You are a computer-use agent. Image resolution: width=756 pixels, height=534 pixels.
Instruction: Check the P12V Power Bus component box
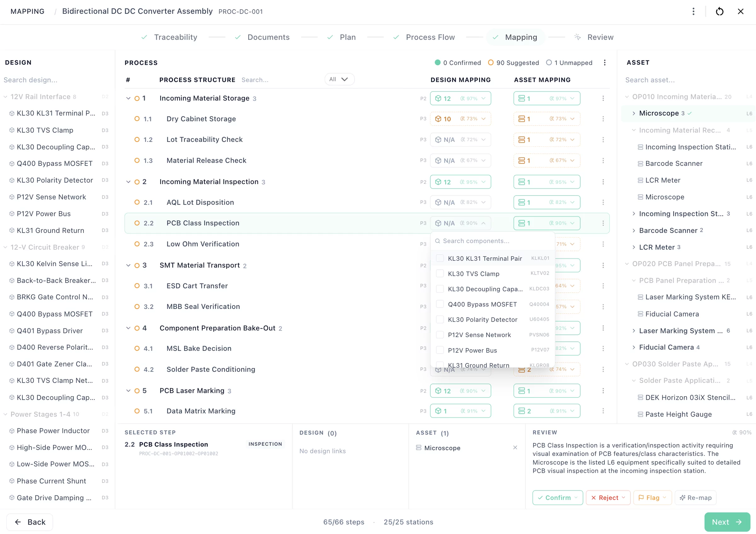[x=439, y=350]
